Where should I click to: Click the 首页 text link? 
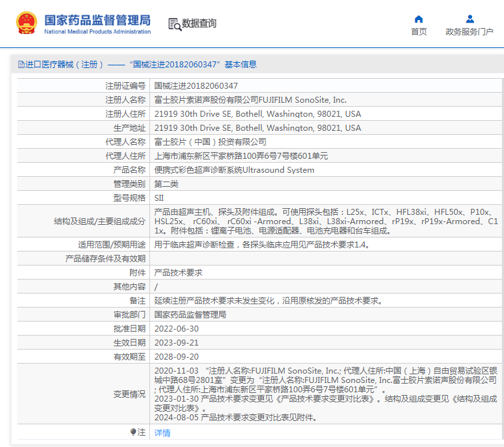coord(419,31)
